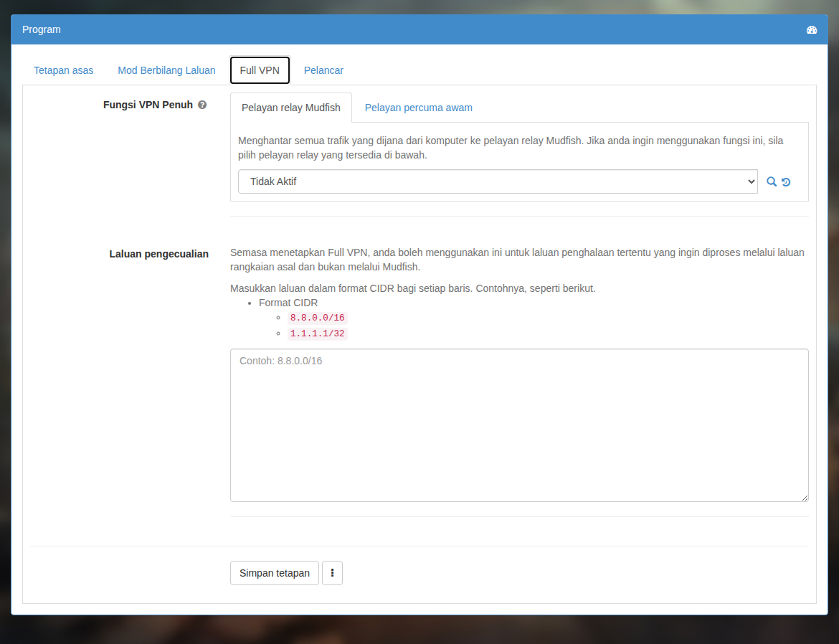Screen dimensions: 839x644
Task: Click the refresh history icon beside the magnifier
Action: (x=786, y=182)
